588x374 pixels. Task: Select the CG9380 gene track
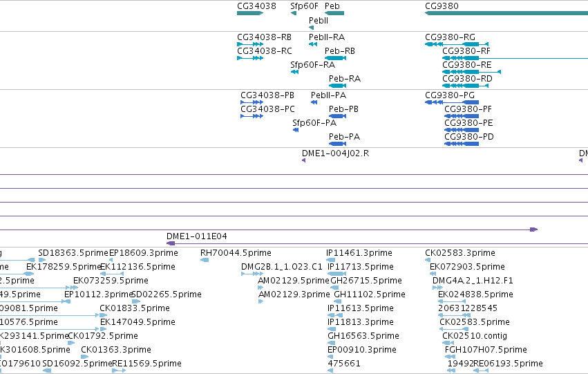506,13
